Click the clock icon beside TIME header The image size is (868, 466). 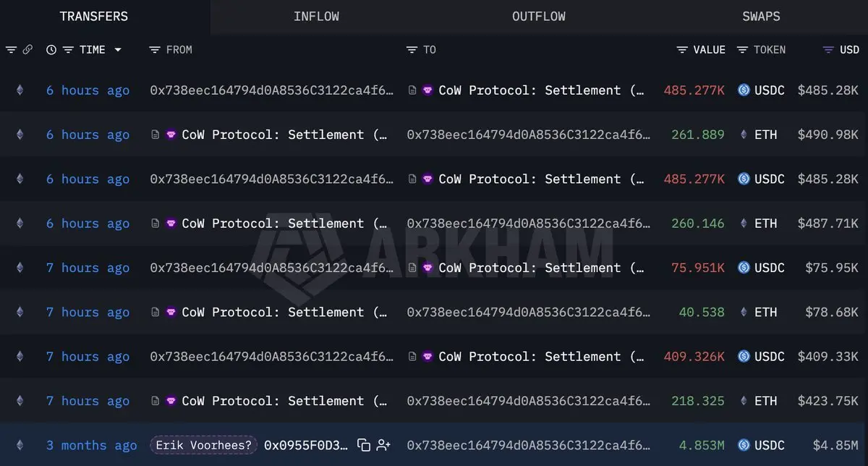[x=51, y=50]
